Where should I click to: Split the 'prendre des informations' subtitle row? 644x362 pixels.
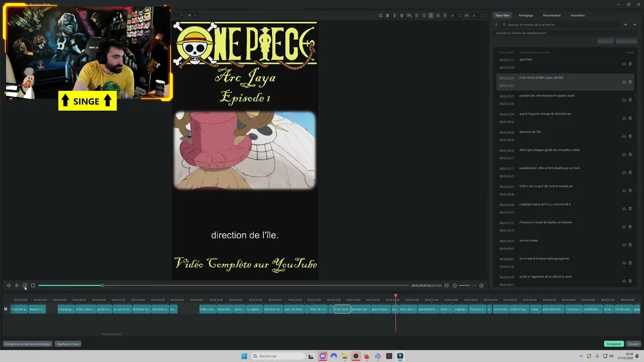(x=624, y=100)
